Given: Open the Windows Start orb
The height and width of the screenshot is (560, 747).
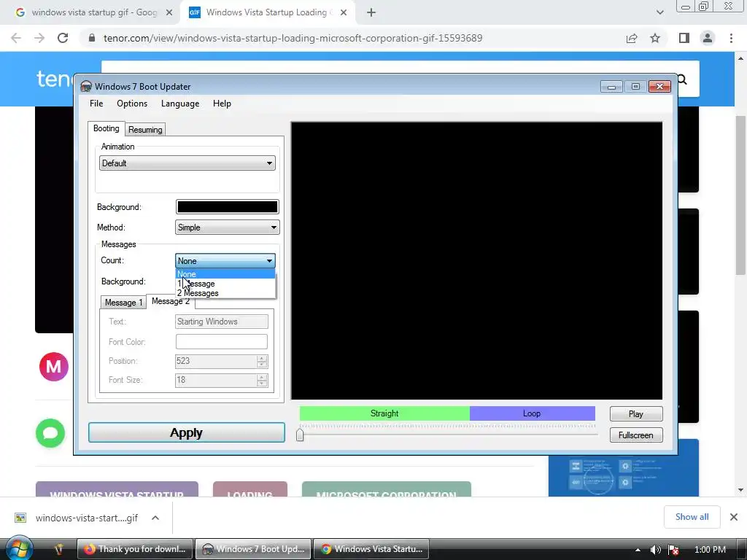Looking at the screenshot, I should pyautogui.click(x=19, y=548).
